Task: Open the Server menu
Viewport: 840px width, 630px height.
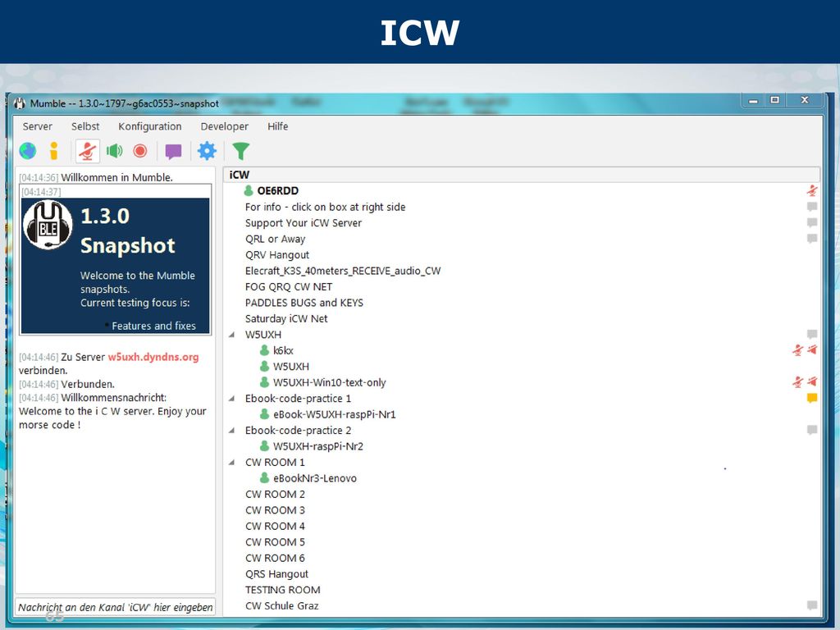Action: (38, 126)
